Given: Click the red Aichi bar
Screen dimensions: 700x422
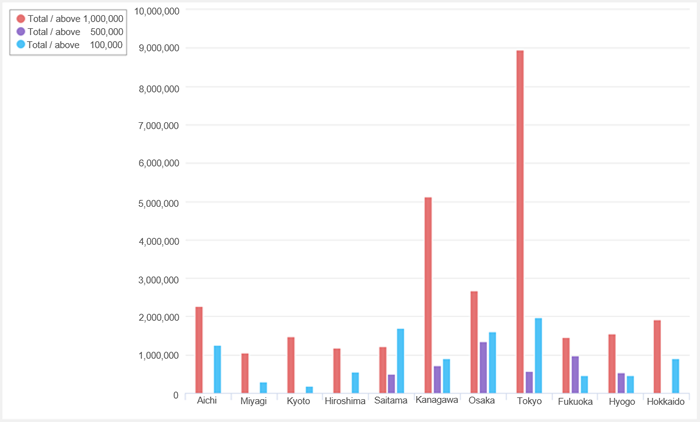Looking at the screenshot, I should 199,350.
